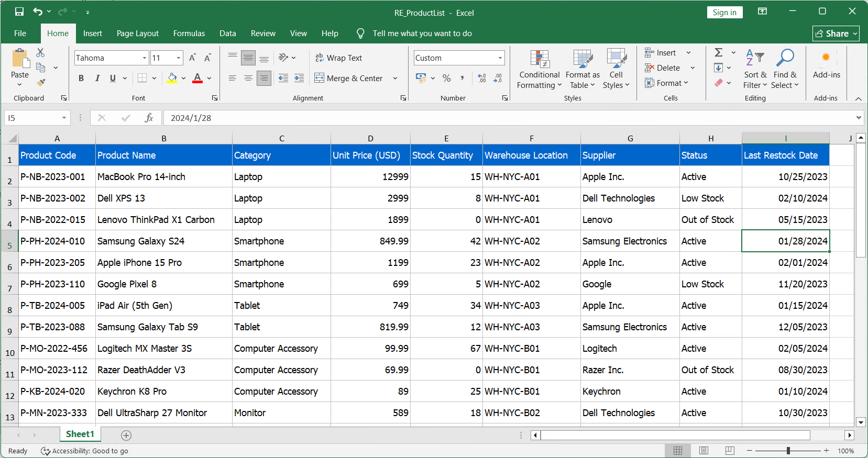Toggle Wrap Text on selected cell
Image resolution: width=868 pixels, height=458 pixels.
click(x=338, y=58)
